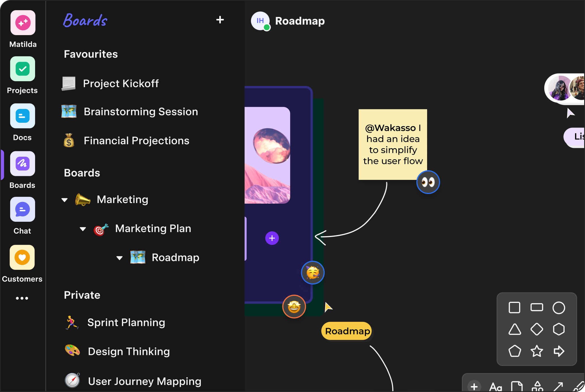Screen dimensions: 585x392
Task: Open the Chat app icon
Action: (23, 210)
